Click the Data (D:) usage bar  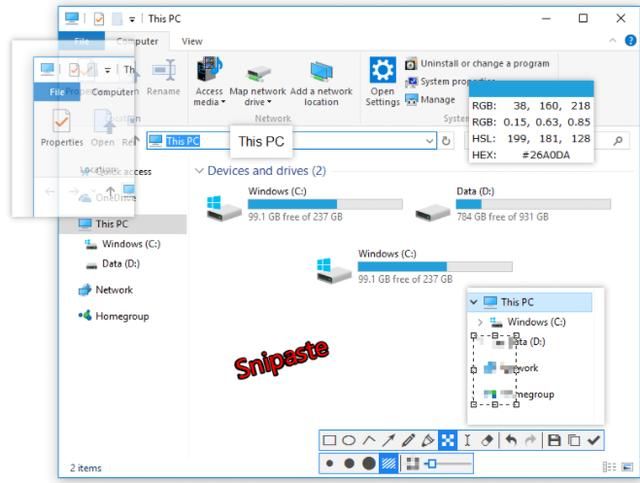point(533,204)
